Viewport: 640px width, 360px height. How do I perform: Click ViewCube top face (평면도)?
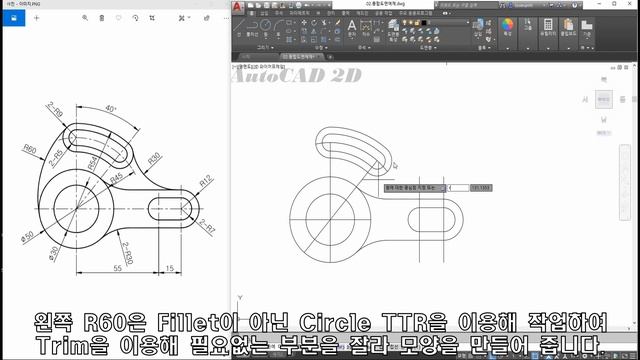click(604, 99)
